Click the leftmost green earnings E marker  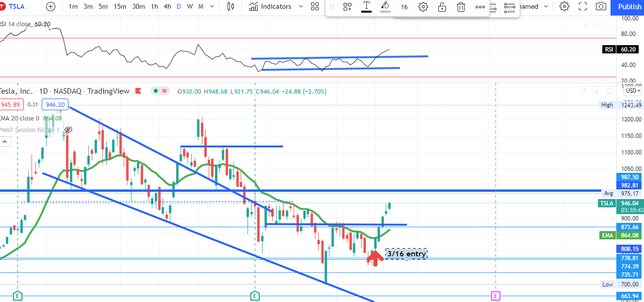point(17,295)
